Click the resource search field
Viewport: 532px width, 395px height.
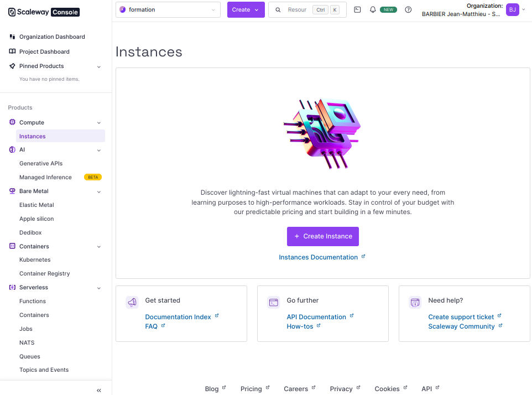307,9
